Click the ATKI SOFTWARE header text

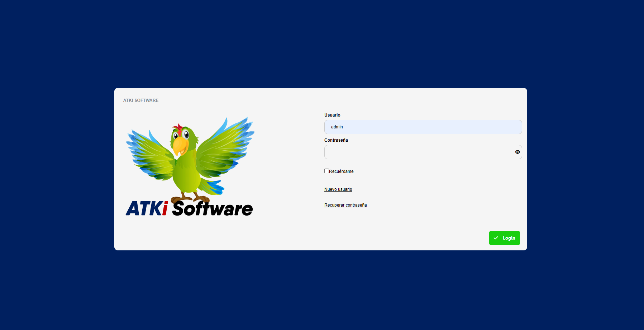click(141, 100)
